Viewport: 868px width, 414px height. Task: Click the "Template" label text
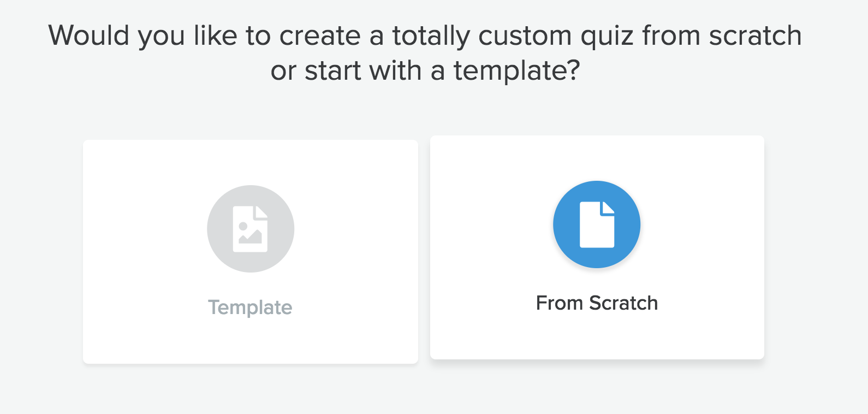click(251, 307)
